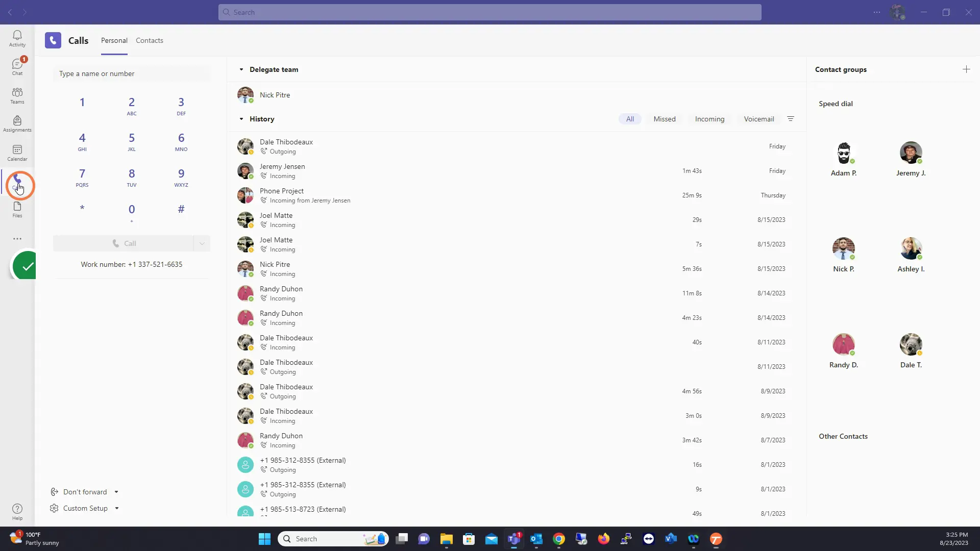Click the Windows Start button
The image size is (980, 551).
pos(264,539)
